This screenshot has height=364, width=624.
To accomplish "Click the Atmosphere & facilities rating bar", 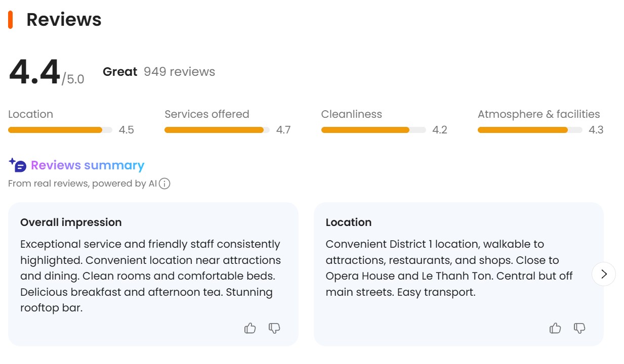I will [x=529, y=130].
